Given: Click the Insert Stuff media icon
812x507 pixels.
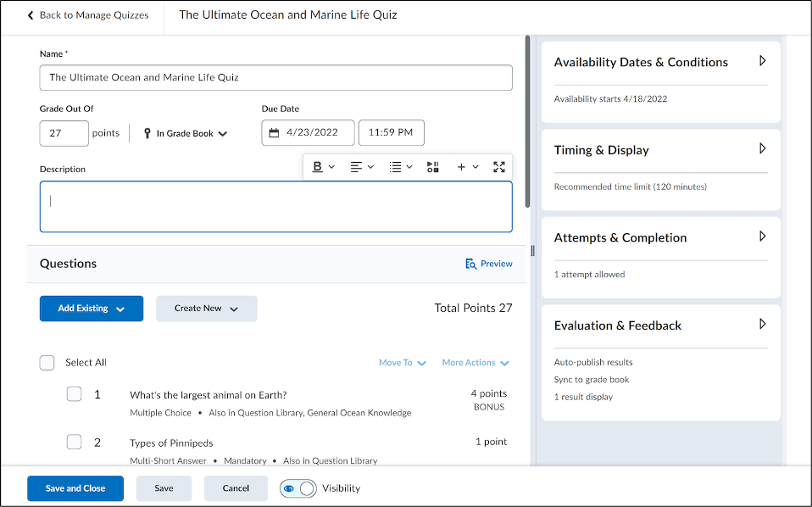Looking at the screenshot, I should point(432,167).
